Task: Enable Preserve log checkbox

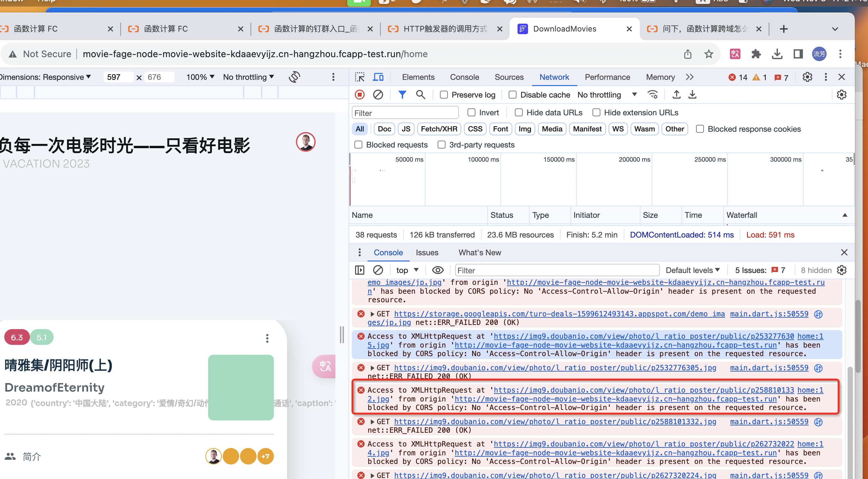Action: 444,95
